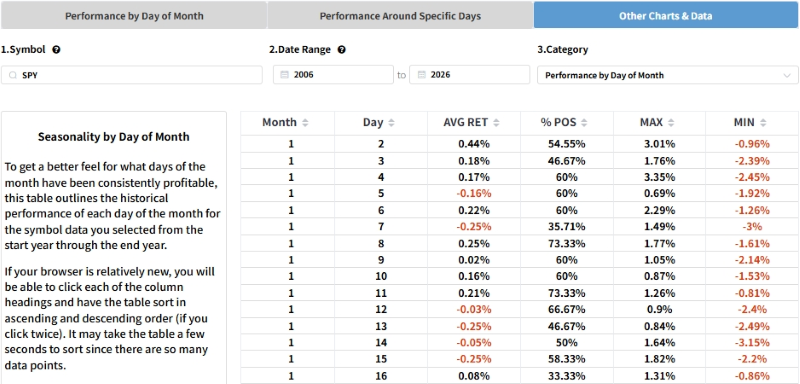The width and height of the screenshot is (800, 384).
Task: Select the -0.96% min cell
Action: 752,144
